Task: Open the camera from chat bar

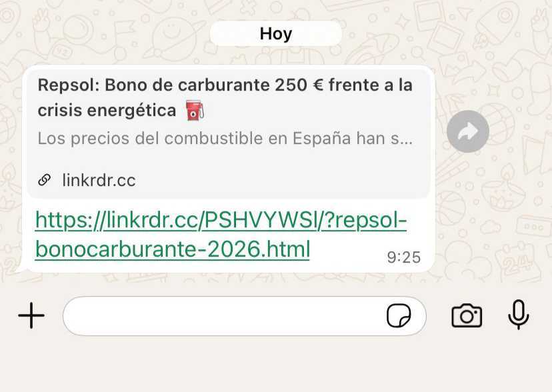Action: [467, 315]
